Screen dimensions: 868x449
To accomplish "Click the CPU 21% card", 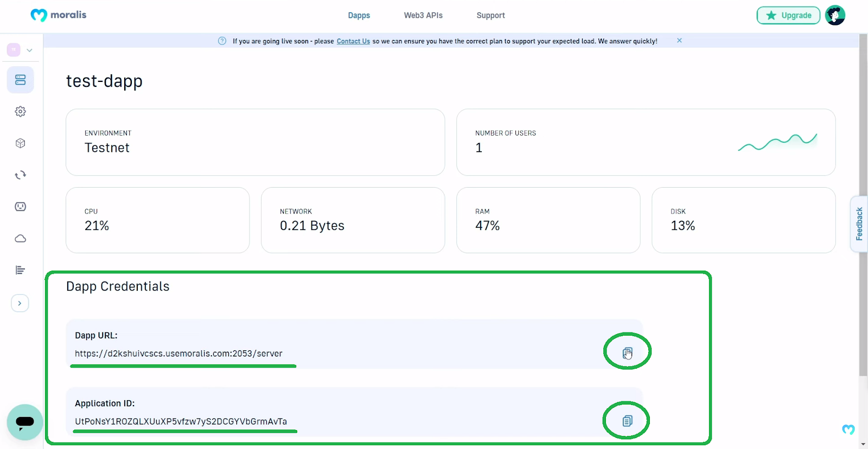I will tap(157, 220).
